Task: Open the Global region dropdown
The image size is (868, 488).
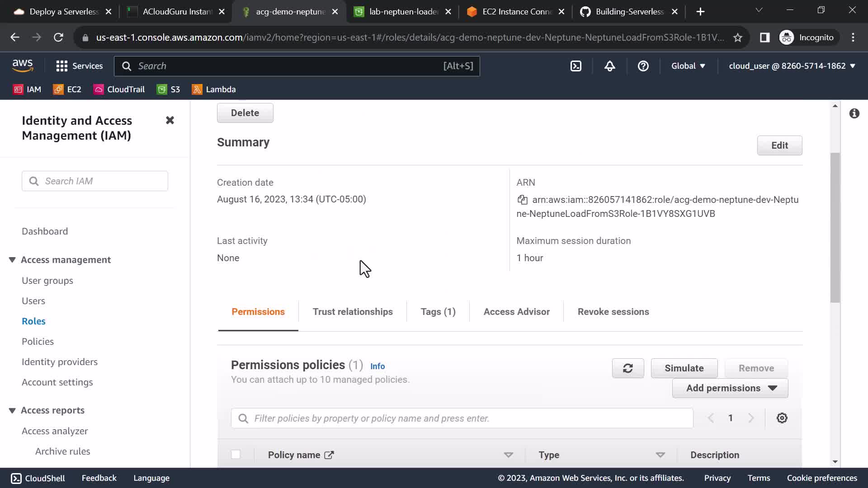Action: click(688, 66)
